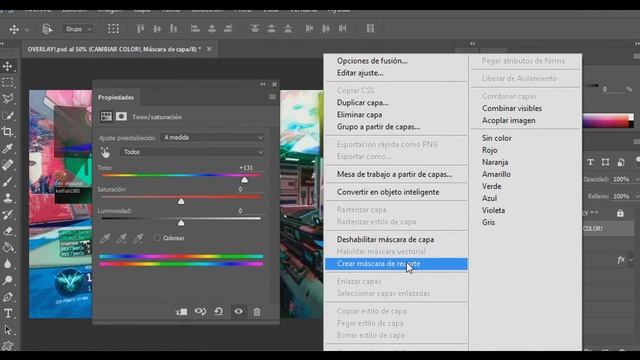
Task: Select the Horizontal Type tool in the toolbox
Action: pyautogui.click(x=8, y=313)
